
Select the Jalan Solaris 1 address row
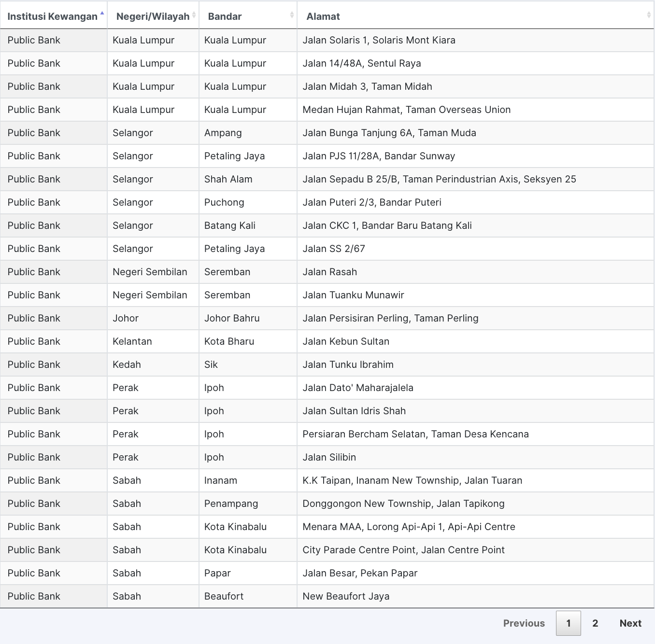379,40
